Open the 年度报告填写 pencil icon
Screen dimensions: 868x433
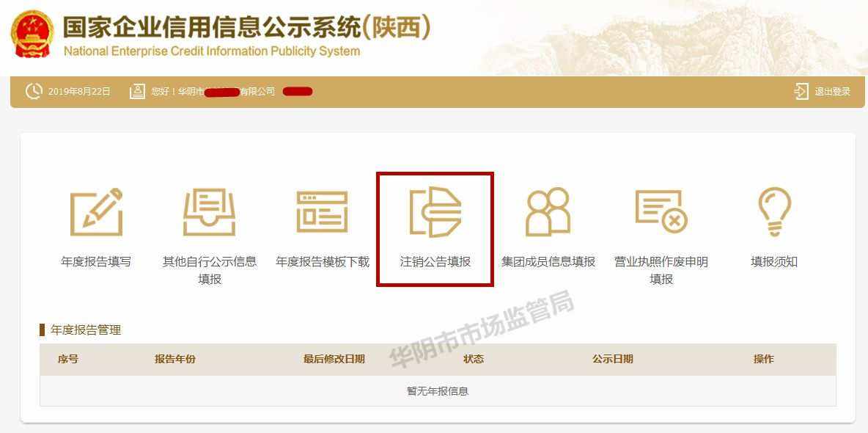coord(96,212)
